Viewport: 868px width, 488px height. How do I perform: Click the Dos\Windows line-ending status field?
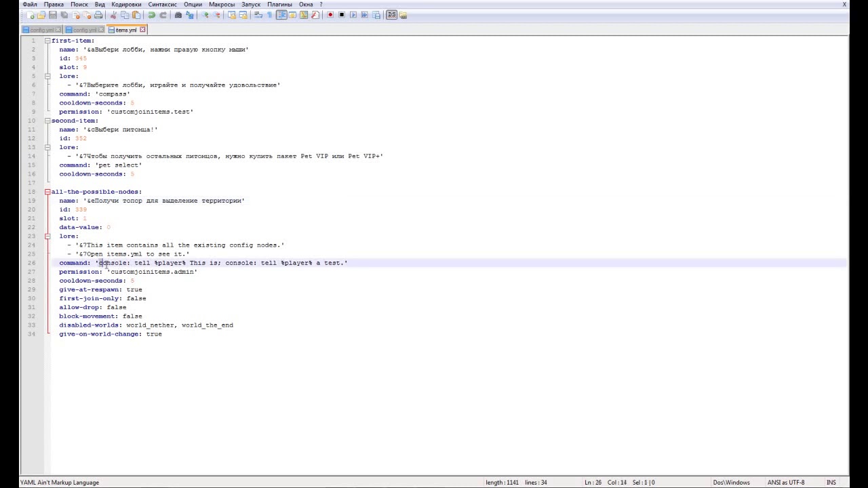[731, 483]
